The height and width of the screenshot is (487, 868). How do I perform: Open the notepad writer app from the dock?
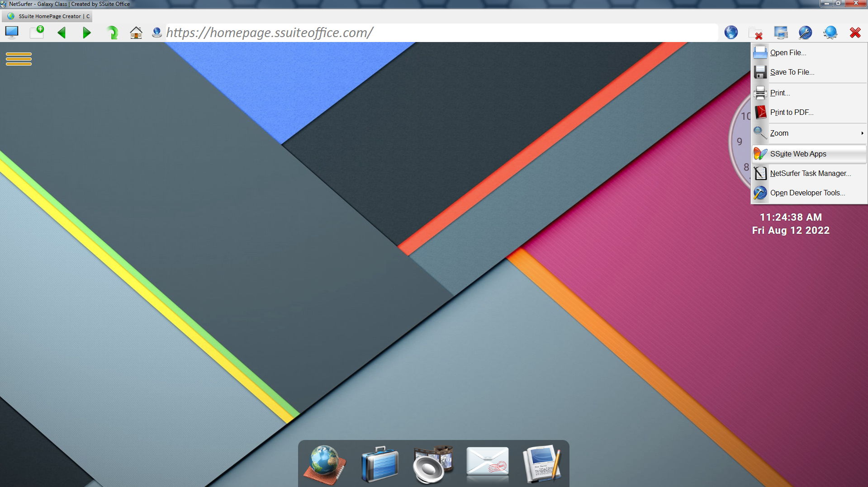pyautogui.click(x=541, y=462)
